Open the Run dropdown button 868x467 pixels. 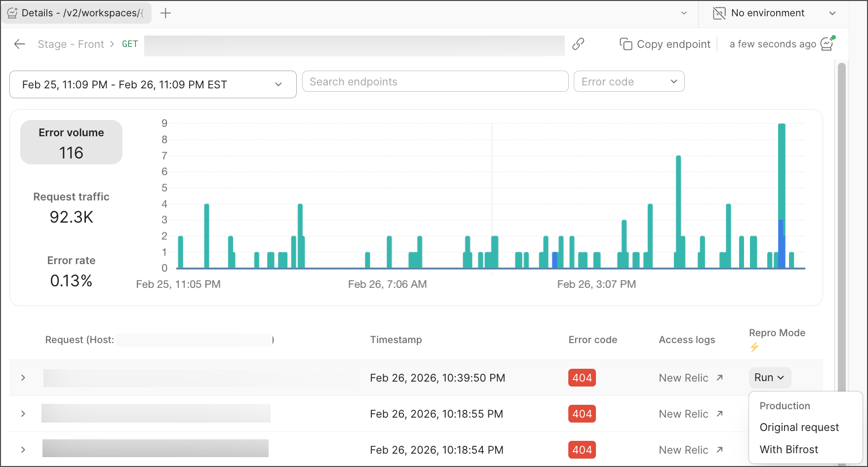pos(769,378)
